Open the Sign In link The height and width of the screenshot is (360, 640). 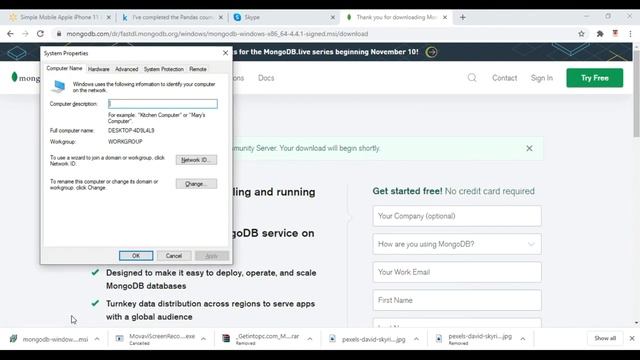pos(542,78)
